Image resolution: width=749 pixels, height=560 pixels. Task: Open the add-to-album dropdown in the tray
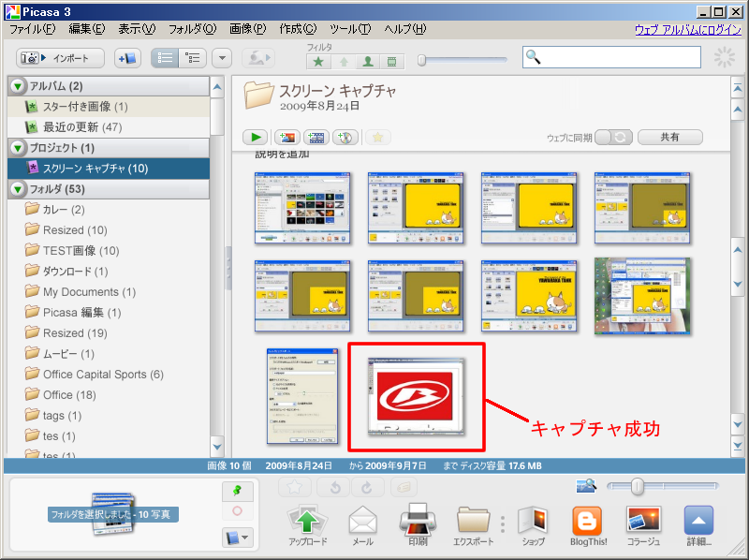238,538
